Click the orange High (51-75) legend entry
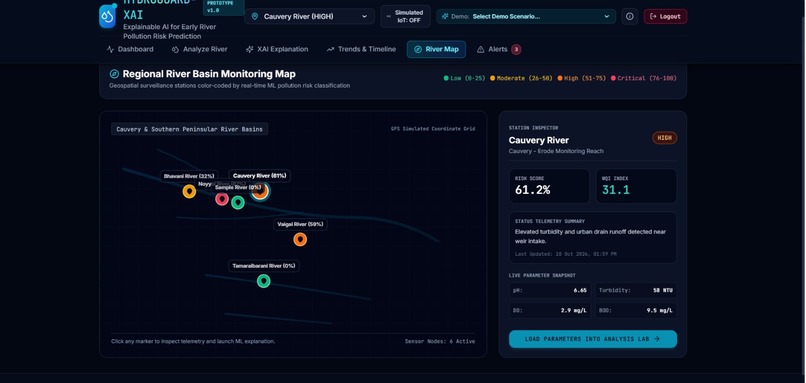 point(582,78)
